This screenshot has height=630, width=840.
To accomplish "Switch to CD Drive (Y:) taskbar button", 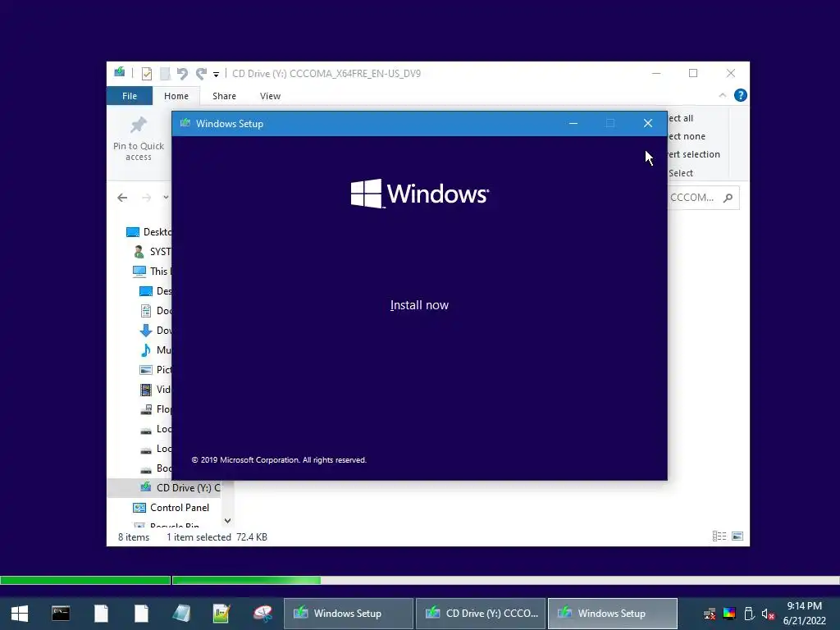I will point(481,614).
